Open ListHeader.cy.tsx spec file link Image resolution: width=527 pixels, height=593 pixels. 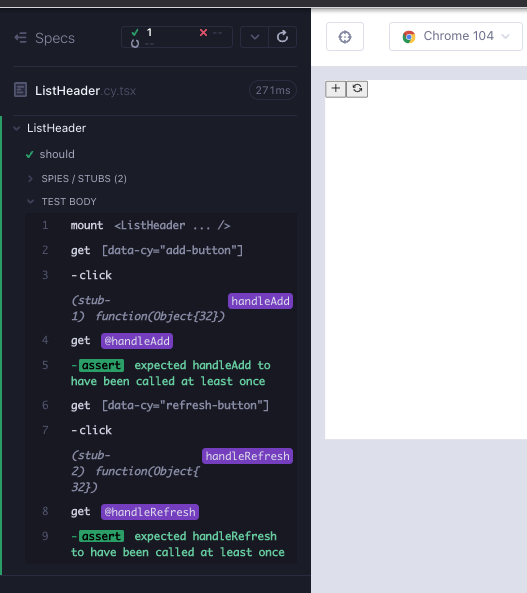click(x=85, y=91)
